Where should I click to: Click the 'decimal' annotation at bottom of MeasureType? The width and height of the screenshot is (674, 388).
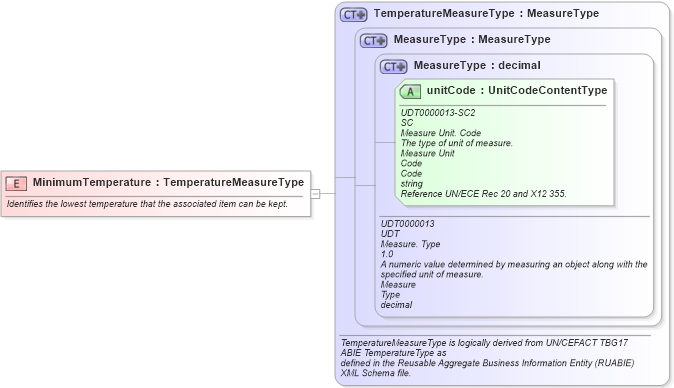tap(396, 305)
